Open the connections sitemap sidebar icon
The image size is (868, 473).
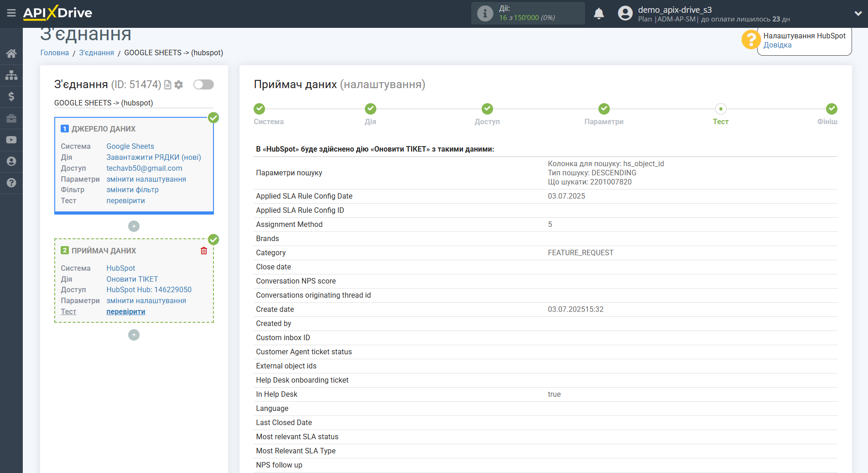(11, 75)
